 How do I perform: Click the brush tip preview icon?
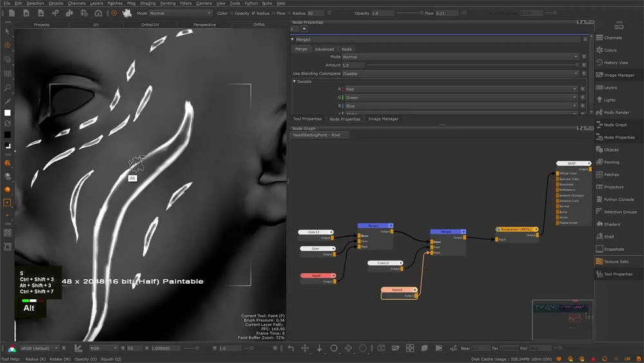pos(127,13)
